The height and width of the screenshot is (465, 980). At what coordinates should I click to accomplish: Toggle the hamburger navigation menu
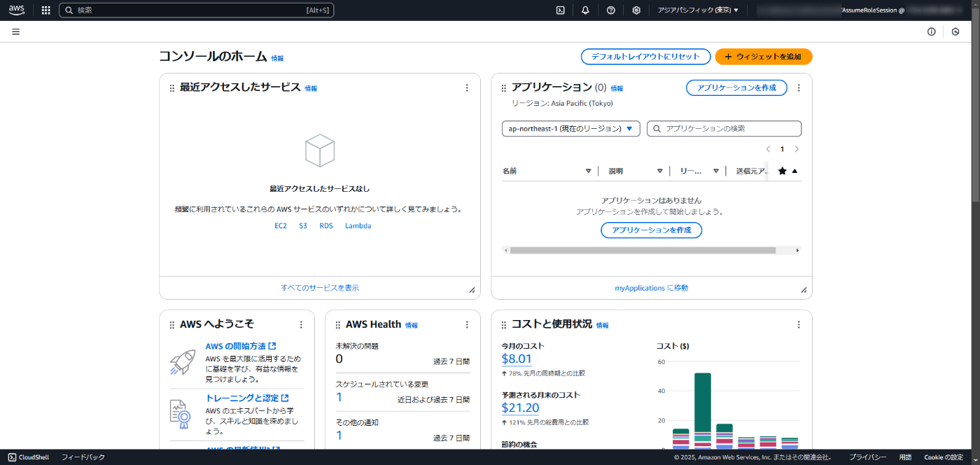pyautogui.click(x=15, y=32)
